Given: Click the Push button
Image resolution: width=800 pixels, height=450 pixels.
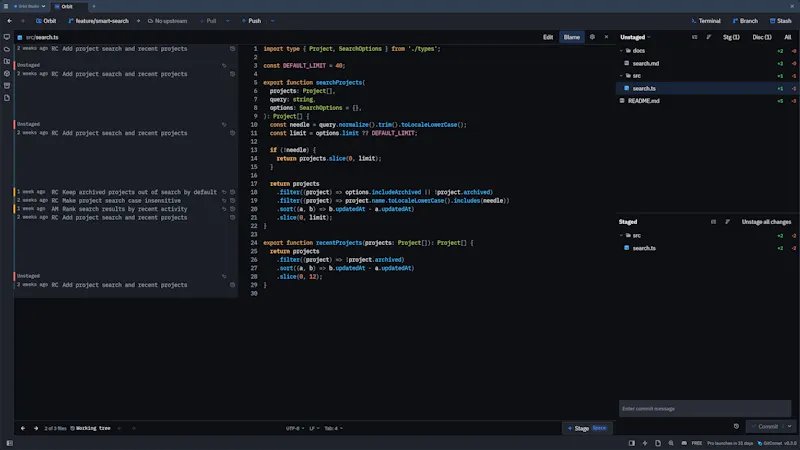Looking at the screenshot, I should [x=251, y=21].
